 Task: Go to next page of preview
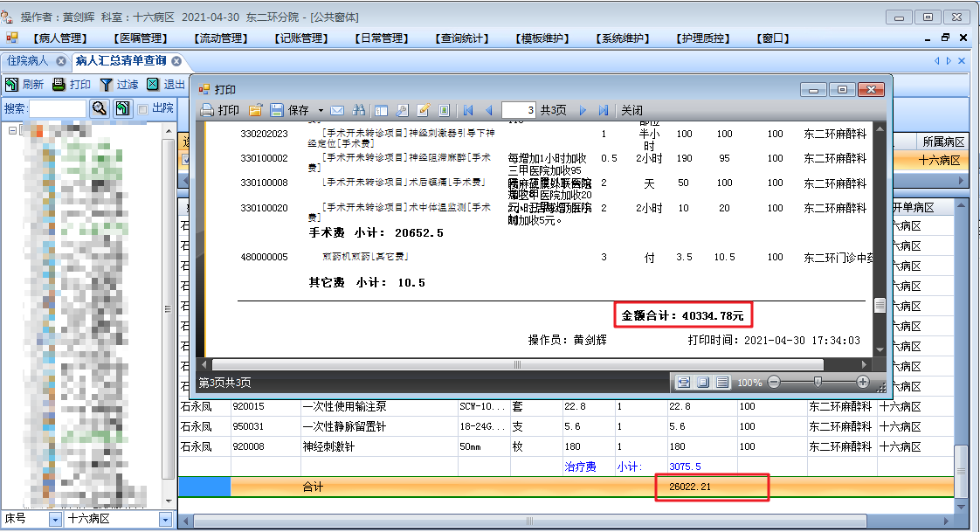(x=583, y=111)
